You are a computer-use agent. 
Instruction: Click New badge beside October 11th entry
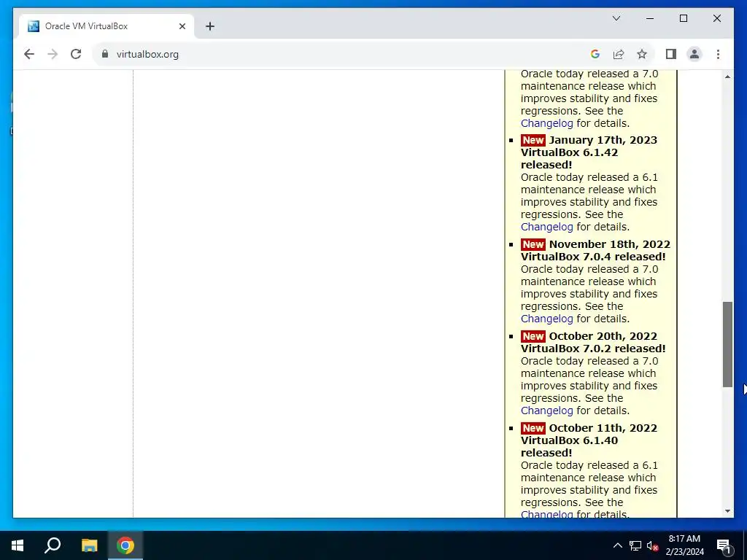click(533, 428)
